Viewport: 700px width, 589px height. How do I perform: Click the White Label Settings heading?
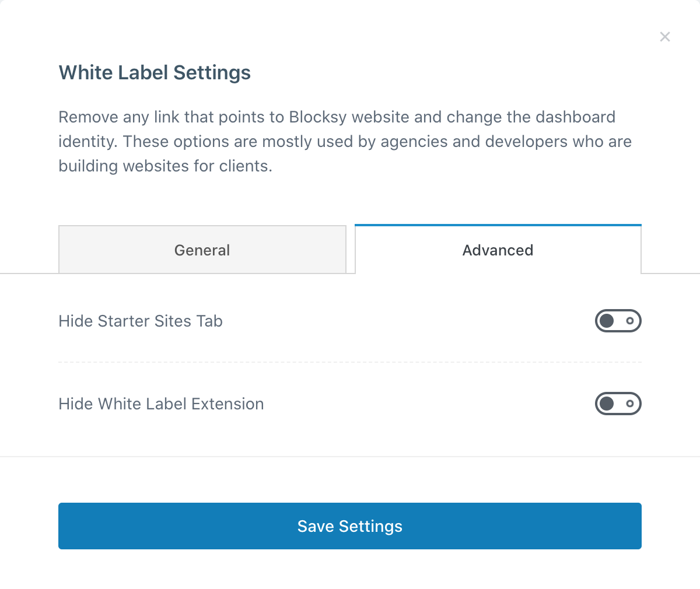point(155,73)
